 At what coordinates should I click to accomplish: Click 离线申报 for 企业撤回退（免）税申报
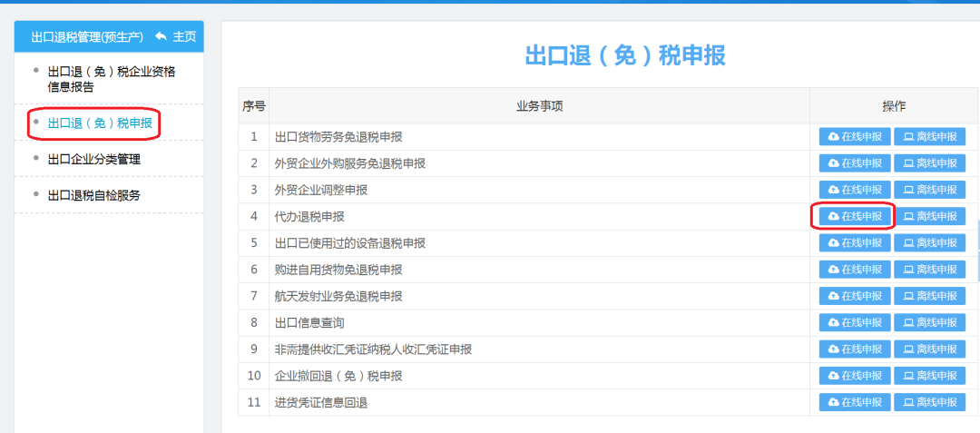click(x=929, y=376)
